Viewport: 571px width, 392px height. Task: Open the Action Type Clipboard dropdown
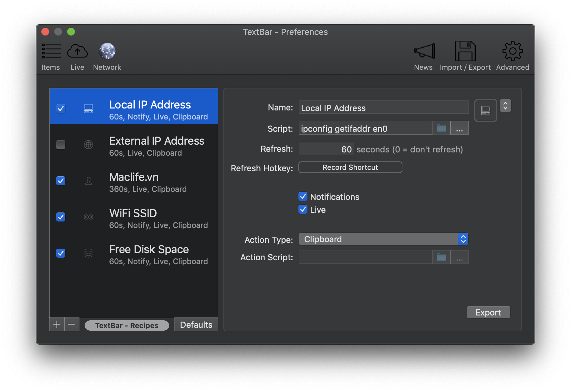coord(383,239)
